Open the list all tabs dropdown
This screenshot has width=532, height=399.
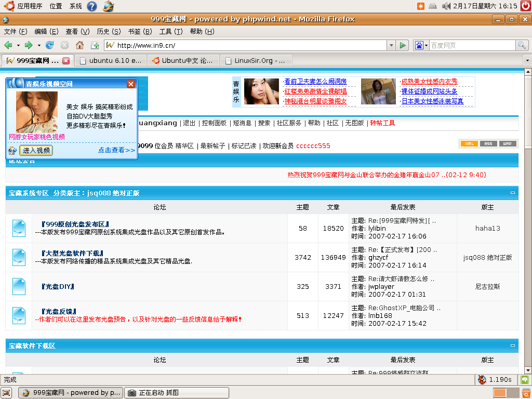(527, 61)
